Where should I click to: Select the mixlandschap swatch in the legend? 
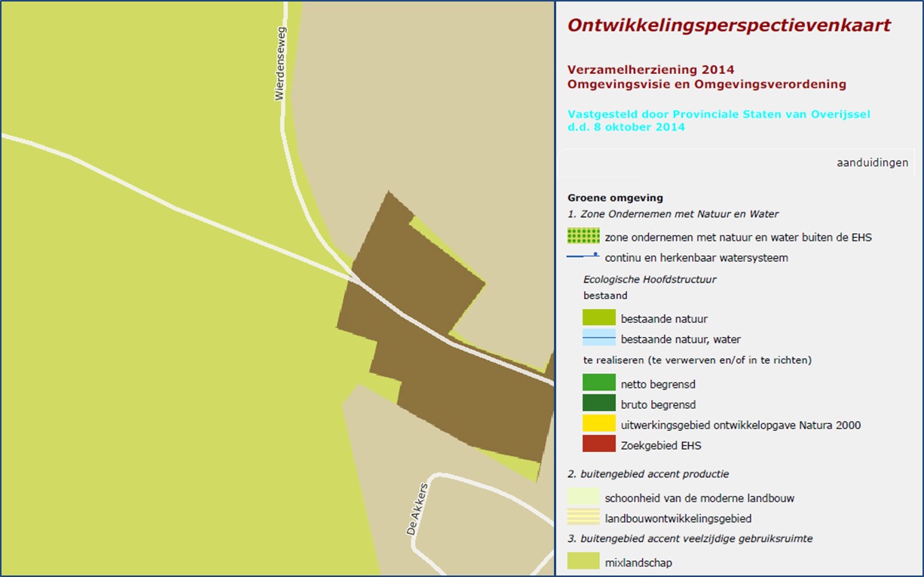[583, 562]
